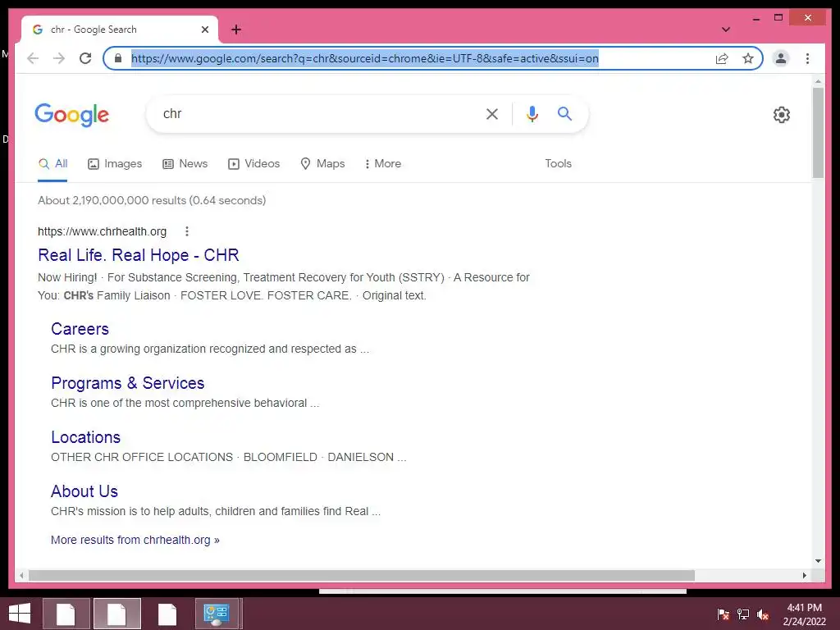Screen dimensions: 840x630
Task: Focus the address bar URL
Action: pyautogui.click(x=365, y=58)
